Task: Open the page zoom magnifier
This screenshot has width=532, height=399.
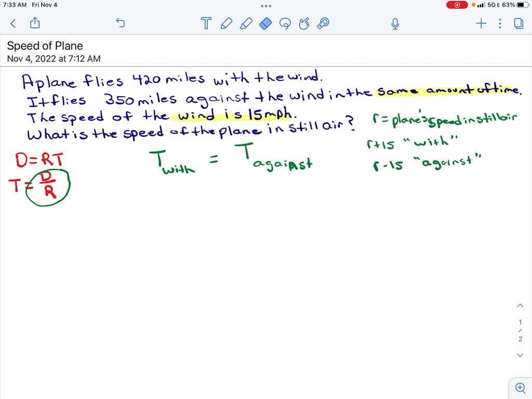Action: pos(520,388)
